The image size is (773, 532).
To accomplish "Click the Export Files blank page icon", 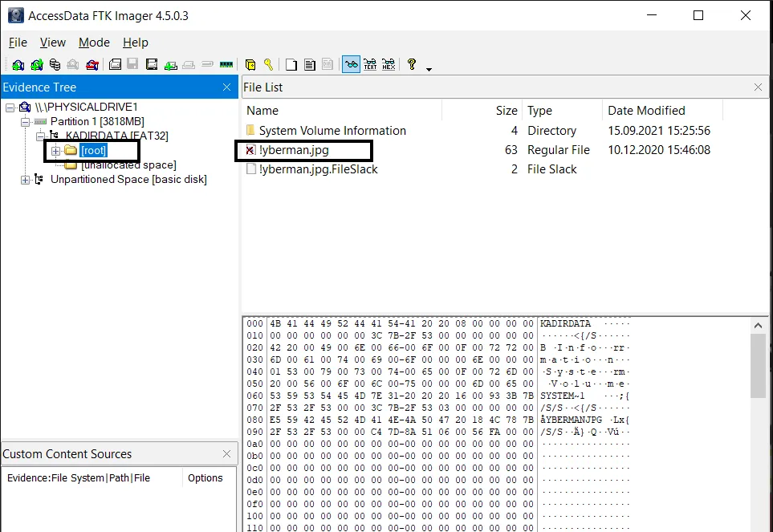I will 291,64.
